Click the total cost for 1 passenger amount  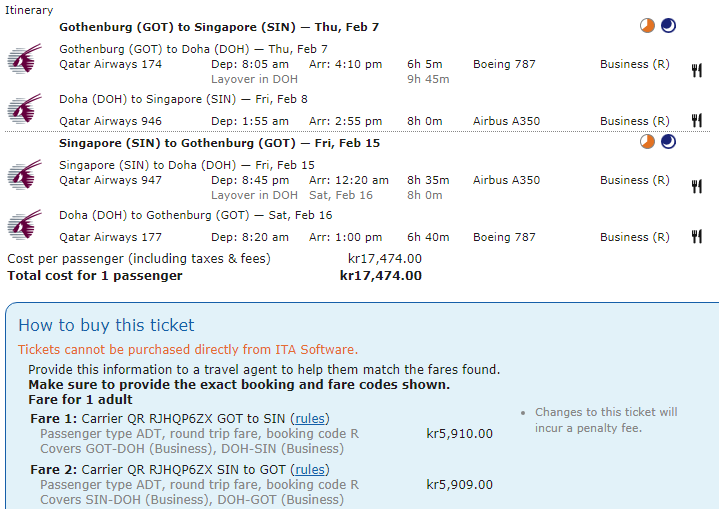[x=380, y=275]
